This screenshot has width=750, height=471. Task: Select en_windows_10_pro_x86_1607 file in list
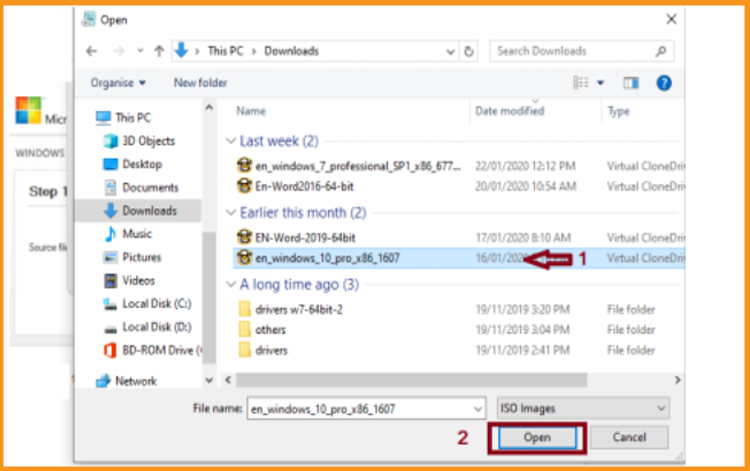[x=327, y=258]
